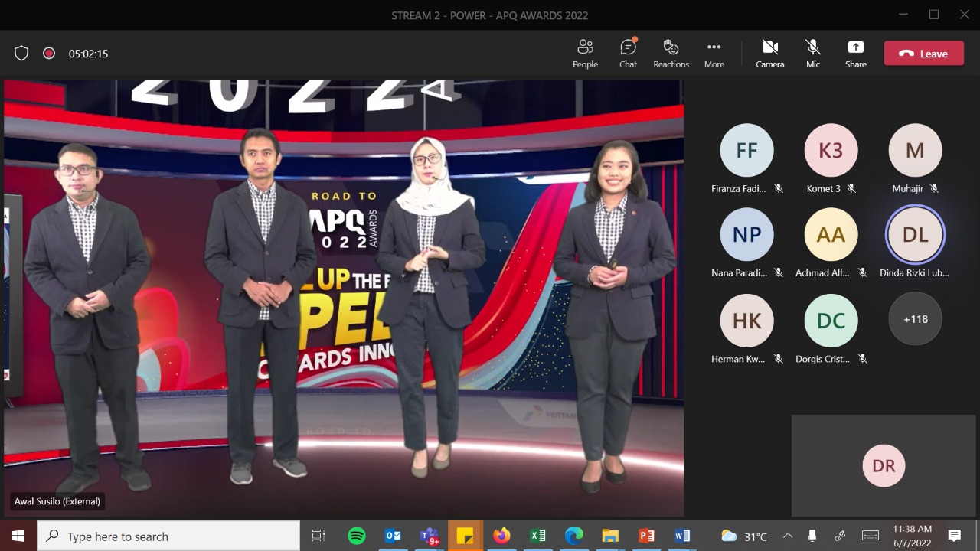Click muted mic icon beside Herman Kw

(x=779, y=359)
